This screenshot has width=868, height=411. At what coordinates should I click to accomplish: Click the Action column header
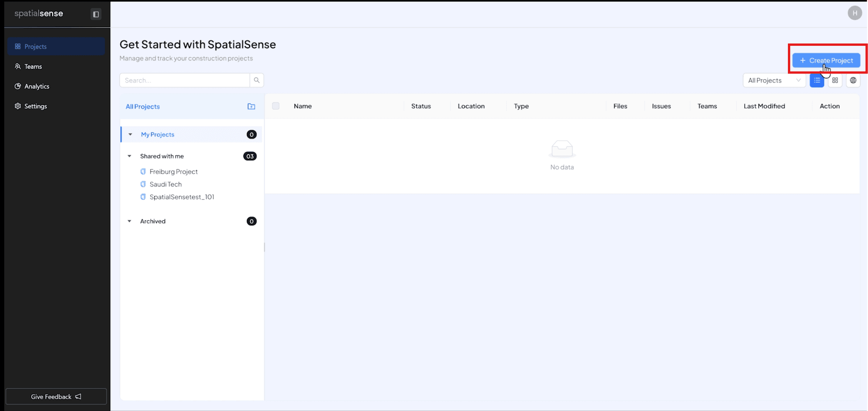[x=829, y=106]
